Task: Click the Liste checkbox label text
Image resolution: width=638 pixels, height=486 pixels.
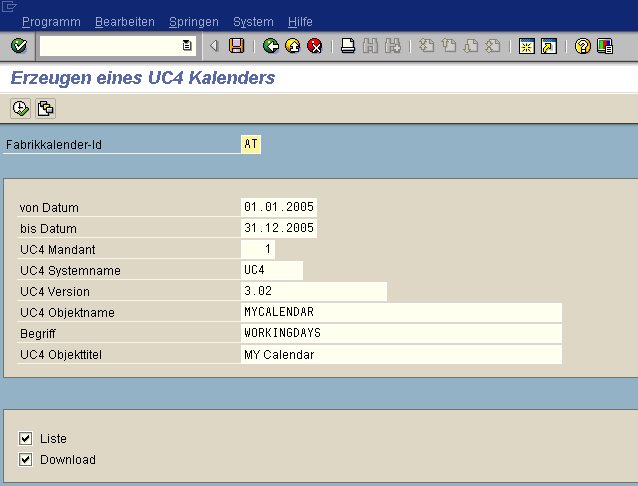Action: [x=53, y=439]
